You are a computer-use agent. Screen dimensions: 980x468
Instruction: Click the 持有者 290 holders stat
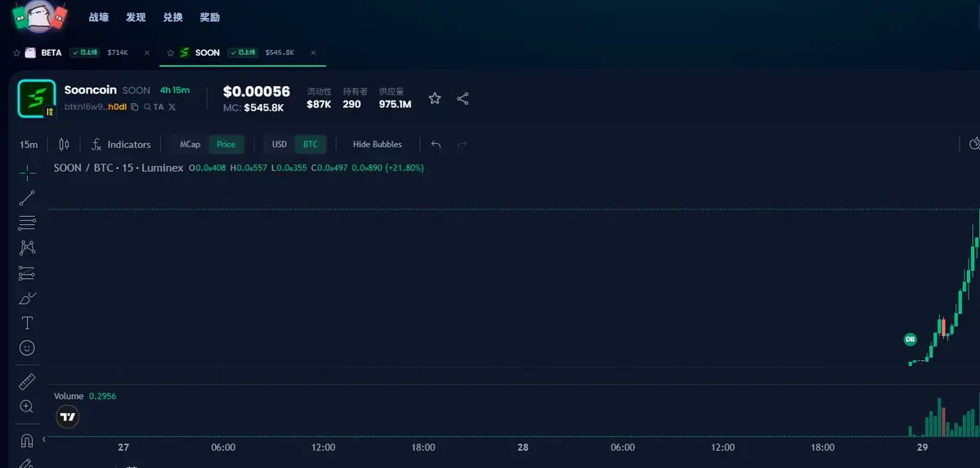pos(355,98)
